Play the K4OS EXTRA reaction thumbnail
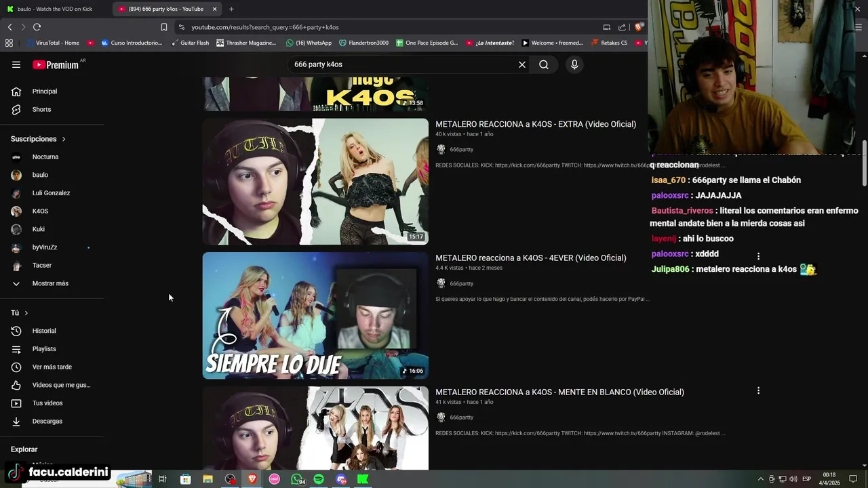 click(315, 182)
